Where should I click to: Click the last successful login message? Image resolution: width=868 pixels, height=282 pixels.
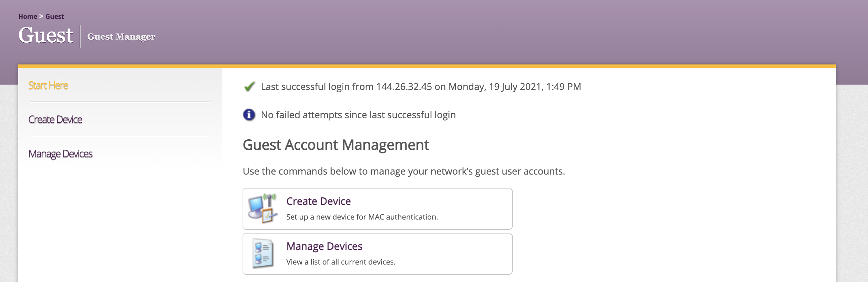(421, 87)
